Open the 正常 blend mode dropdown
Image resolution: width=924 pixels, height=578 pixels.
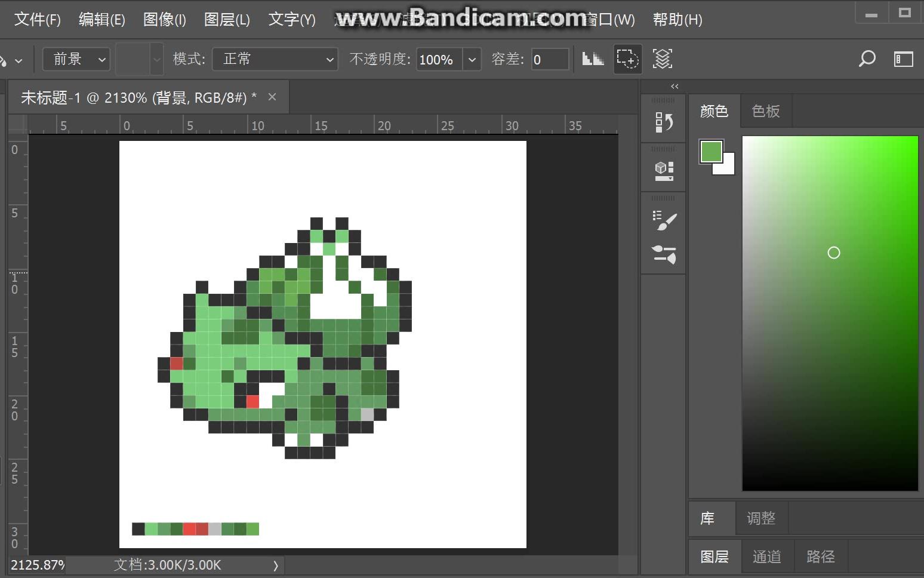click(x=275, y=59)
